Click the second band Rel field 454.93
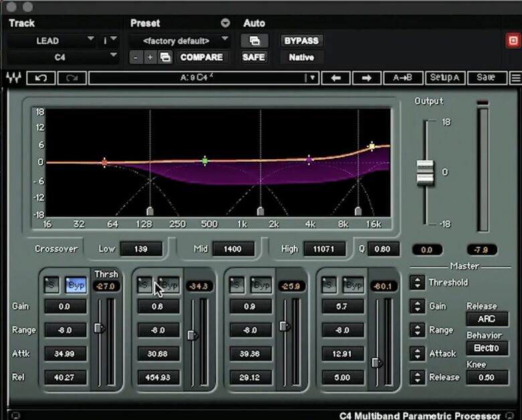 click(158, 377)
